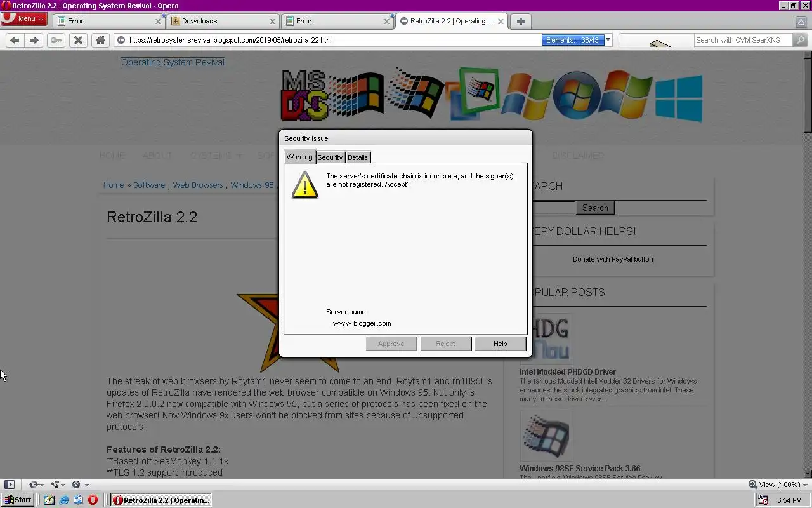Click the Opera Turbo status bar icon
This screenshot has width=812, height=508.
coord(76,485)
